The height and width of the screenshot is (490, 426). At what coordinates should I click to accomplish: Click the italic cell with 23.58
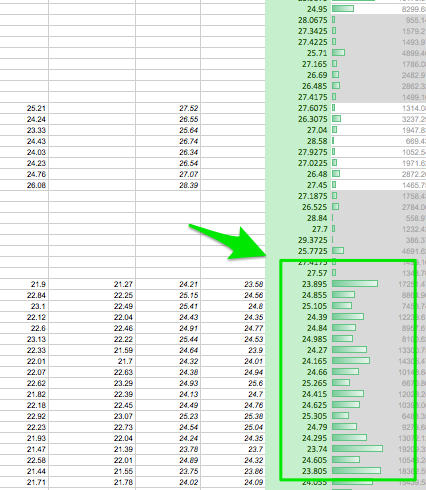coord(233,284)
